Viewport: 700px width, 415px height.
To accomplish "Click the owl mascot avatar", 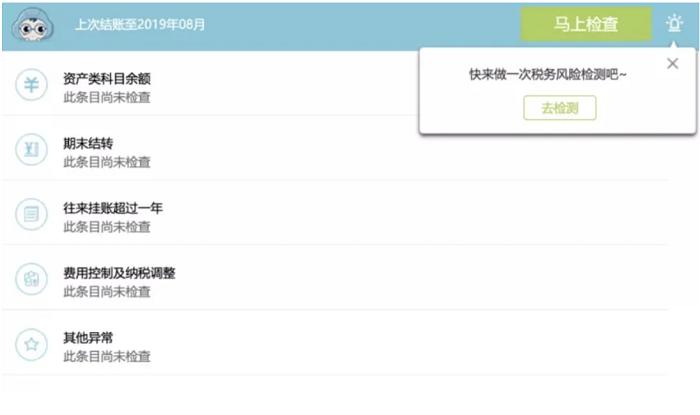I will click(33, 25).
